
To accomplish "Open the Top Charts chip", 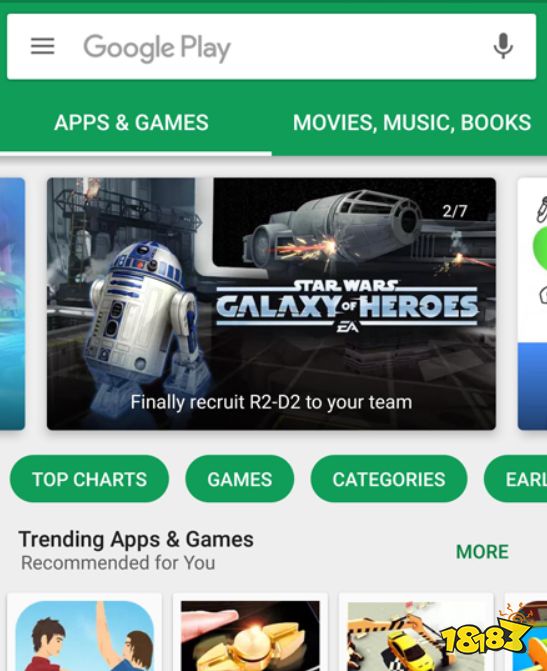I will [x=89, y=479].
